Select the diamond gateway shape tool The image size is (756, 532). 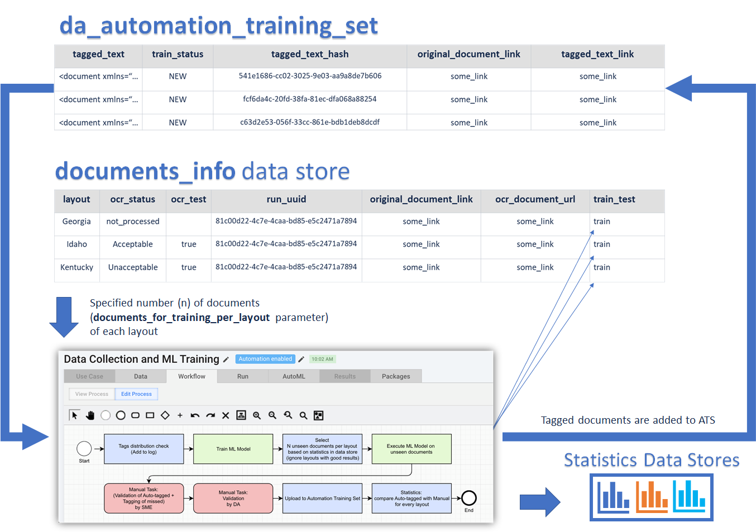tap(165, 415)
